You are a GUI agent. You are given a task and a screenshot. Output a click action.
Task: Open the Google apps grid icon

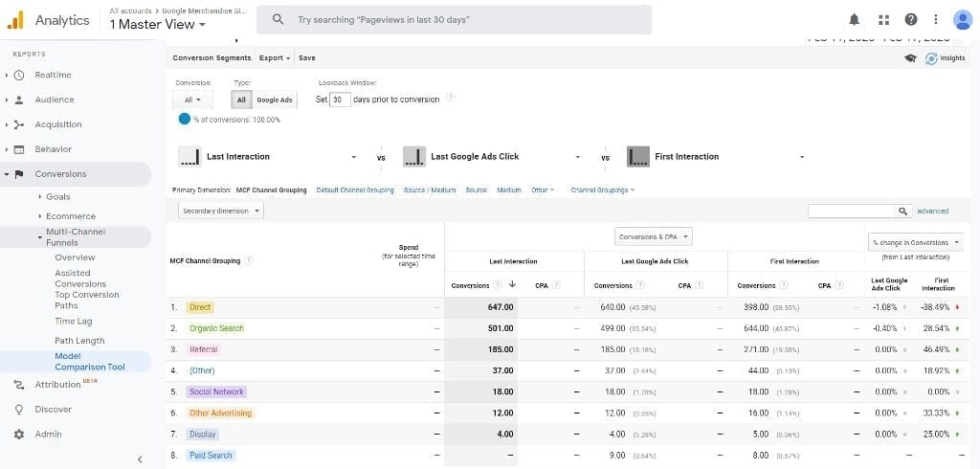(x=883, y=20)
